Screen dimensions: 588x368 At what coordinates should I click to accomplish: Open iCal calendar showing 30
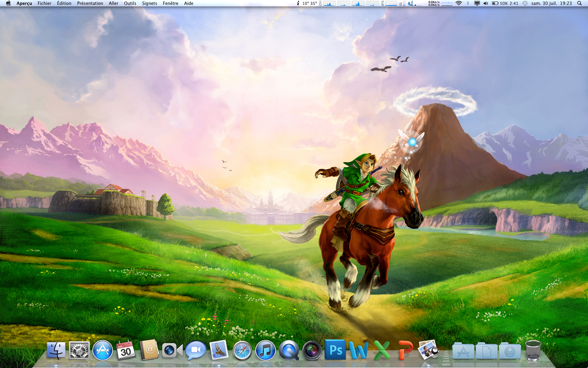click(x=126, y=350)
